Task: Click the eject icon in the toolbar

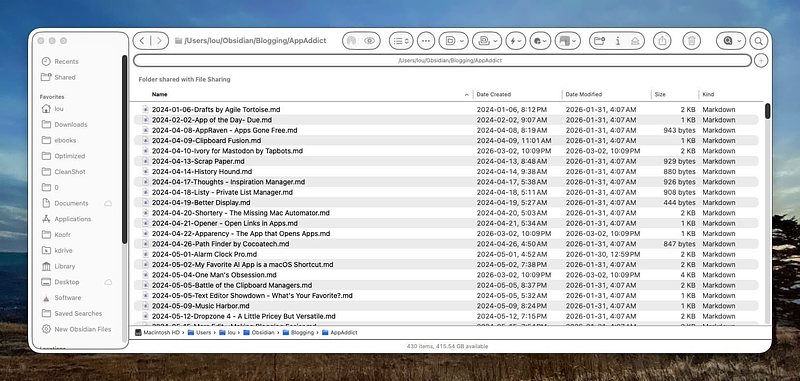Action: 635,41
